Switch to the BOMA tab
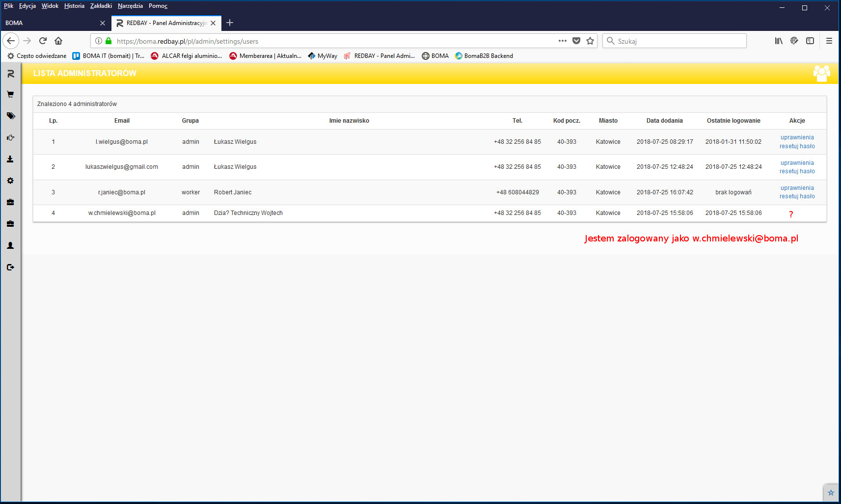This screenshot has height=504, width=841. coord(49,23)
